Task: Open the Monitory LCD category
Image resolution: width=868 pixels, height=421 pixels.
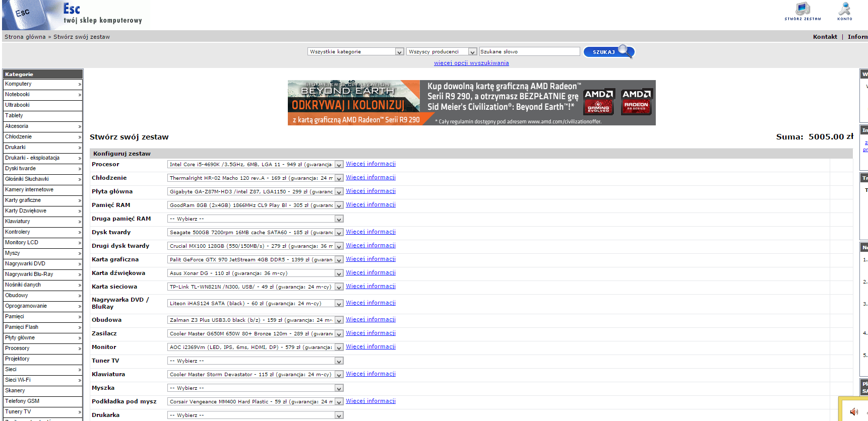Action: click(x=43, y=243)
